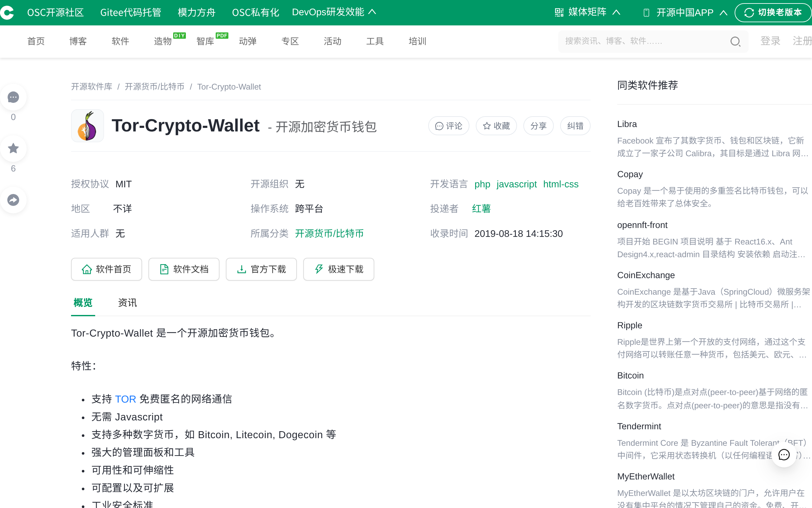This screenshot has width=812, height=508.
Task: Open 博客 in the main navigation
Action: click(78, 41)
